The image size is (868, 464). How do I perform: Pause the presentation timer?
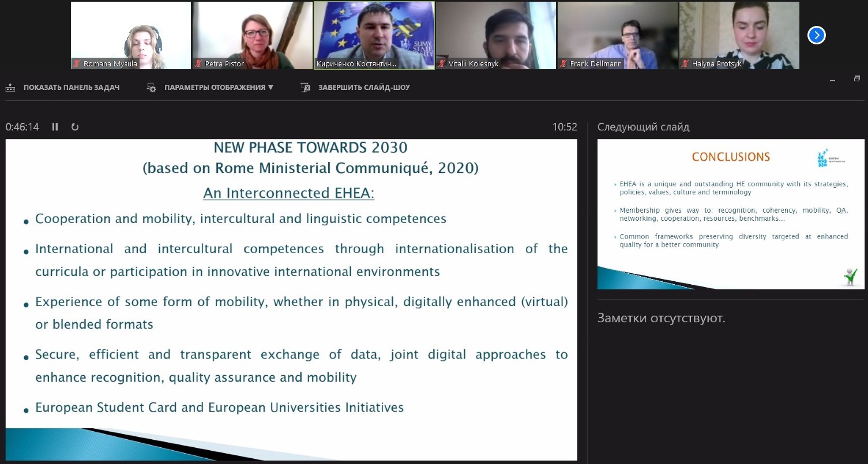click(x=55, y=127)
